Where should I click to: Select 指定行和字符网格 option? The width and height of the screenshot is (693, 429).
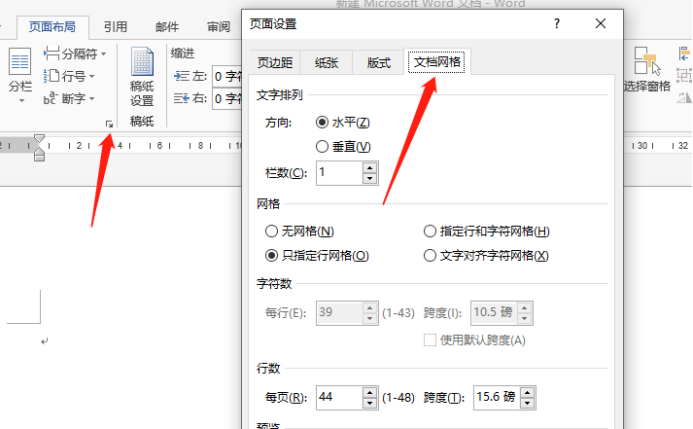[x=487, y=231]
